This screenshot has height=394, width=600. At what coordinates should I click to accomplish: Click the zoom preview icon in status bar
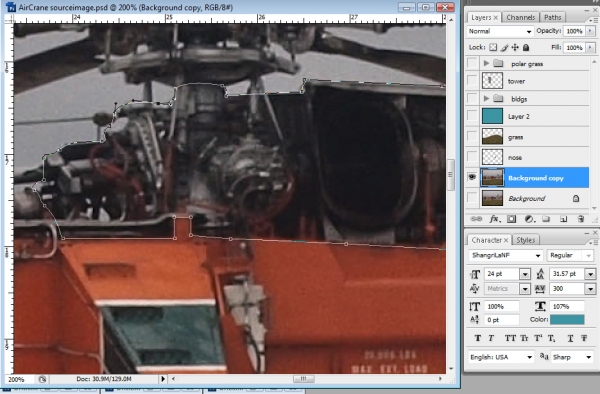pyautogui.click(x=42, y=379)
